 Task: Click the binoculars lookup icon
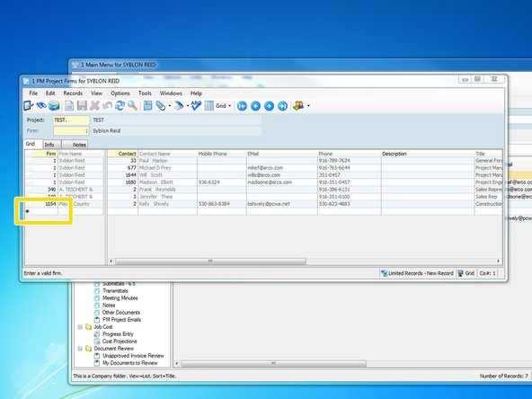click(41, 106)
